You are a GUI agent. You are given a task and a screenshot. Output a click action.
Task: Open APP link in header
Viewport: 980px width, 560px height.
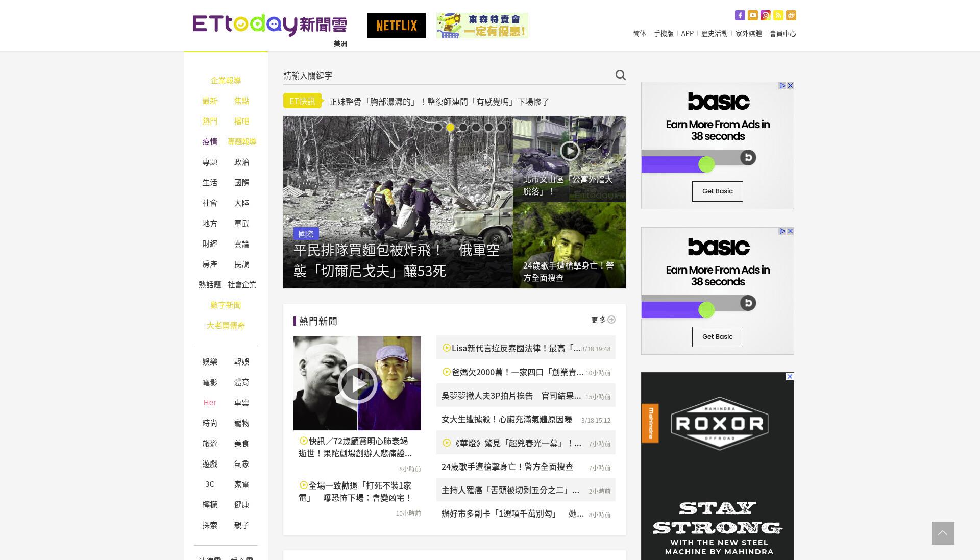click(x=687, y=34)
